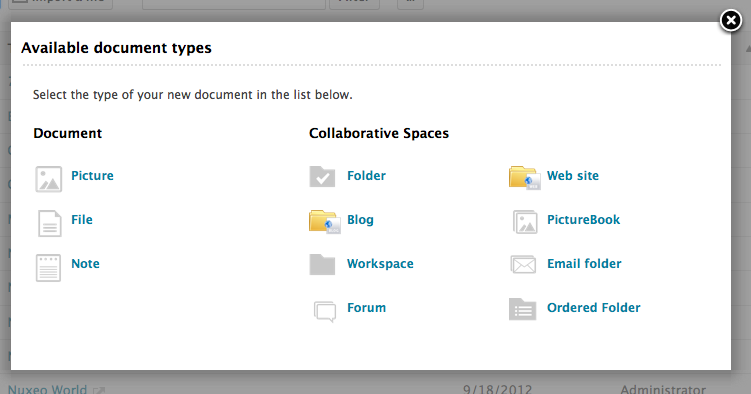Choose the Forum speech bubble icon
This screenshot has width=751, height=394.
325,311
